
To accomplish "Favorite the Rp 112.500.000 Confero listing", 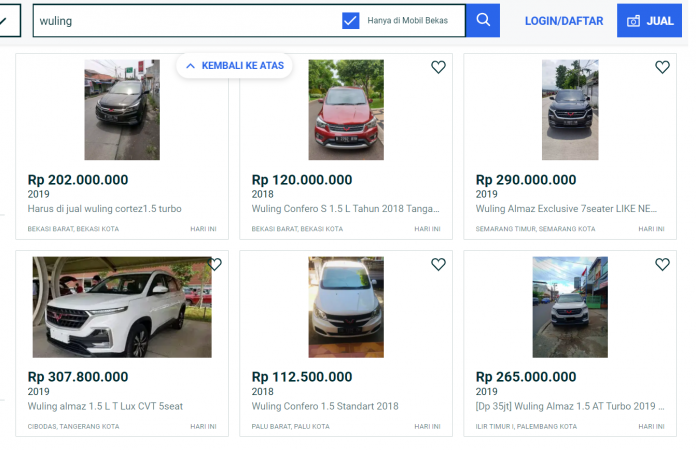I will pos(438,264).
